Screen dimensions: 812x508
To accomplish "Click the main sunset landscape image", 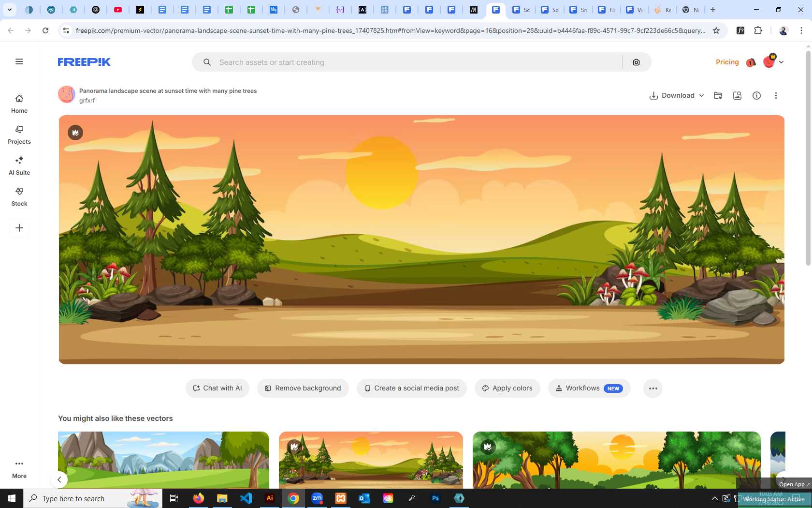I will pyautogui.click(x=421, y=239).
